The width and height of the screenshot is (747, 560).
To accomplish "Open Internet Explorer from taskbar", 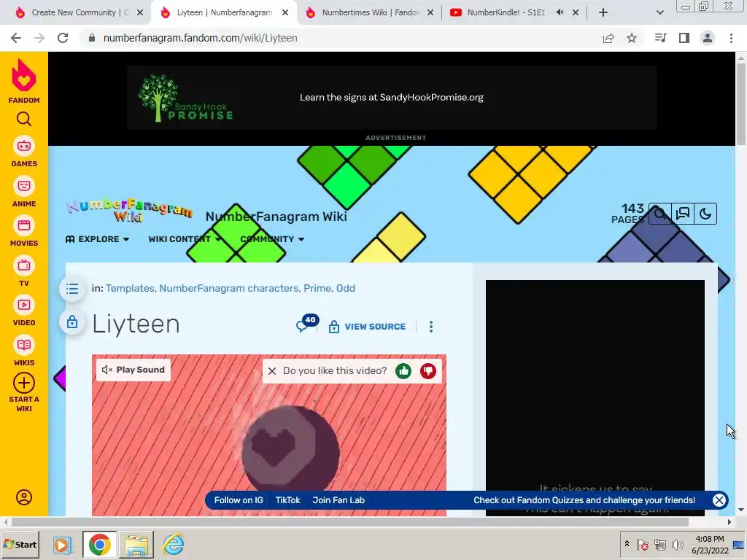I will click(x=174, y=544).
